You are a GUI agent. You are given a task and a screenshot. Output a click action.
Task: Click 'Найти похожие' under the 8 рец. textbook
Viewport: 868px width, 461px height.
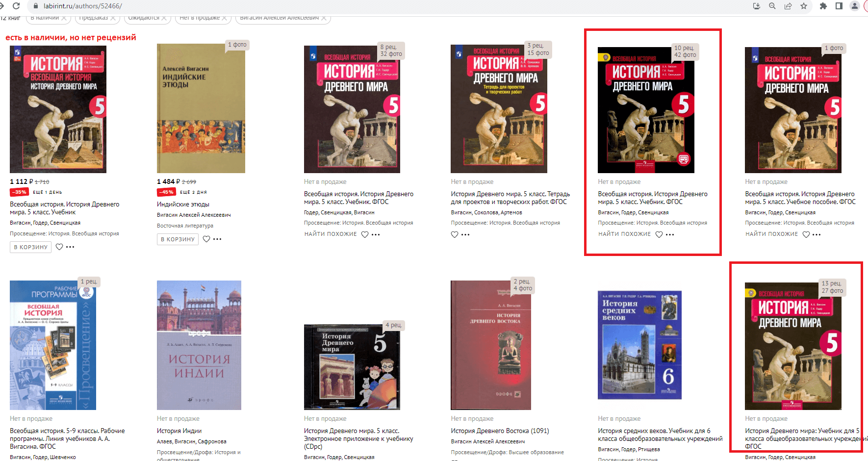(331, 234)
